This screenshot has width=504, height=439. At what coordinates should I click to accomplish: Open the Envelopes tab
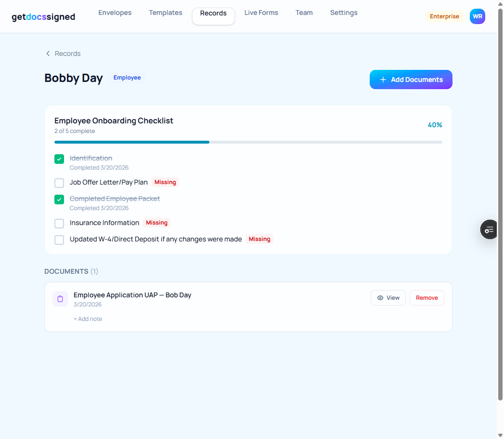point(115,13)
